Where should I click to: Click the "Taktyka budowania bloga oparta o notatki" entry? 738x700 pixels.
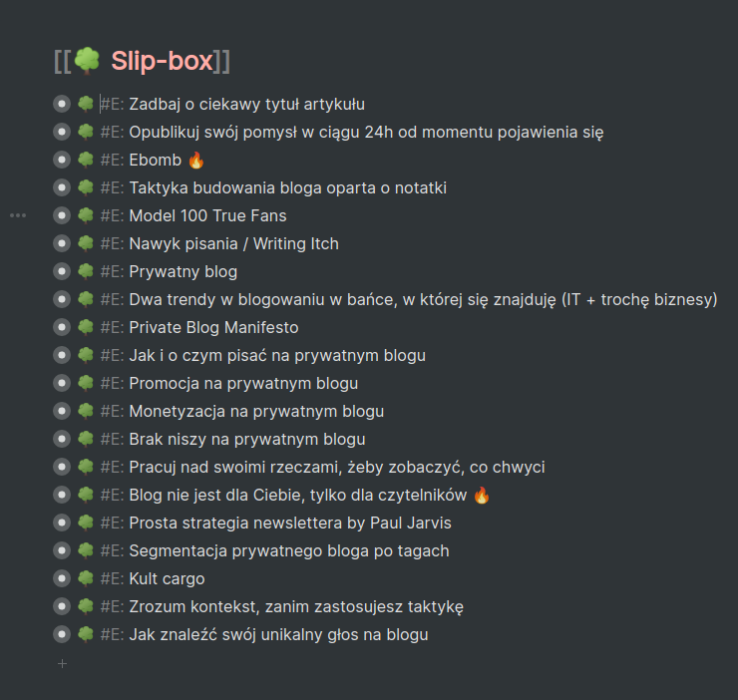click(x=287, y=187)
